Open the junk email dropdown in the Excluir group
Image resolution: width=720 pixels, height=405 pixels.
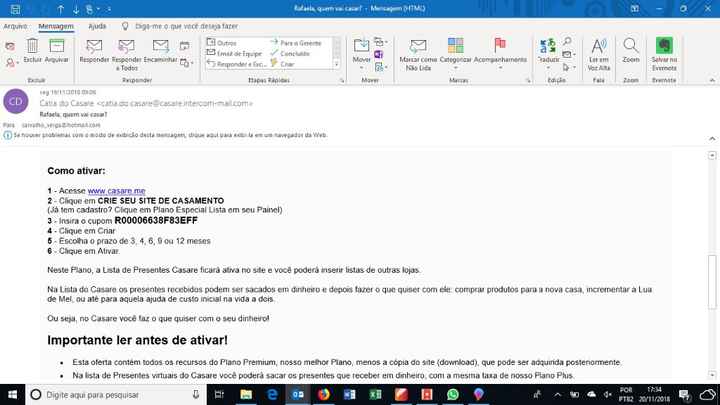(12, 62)
